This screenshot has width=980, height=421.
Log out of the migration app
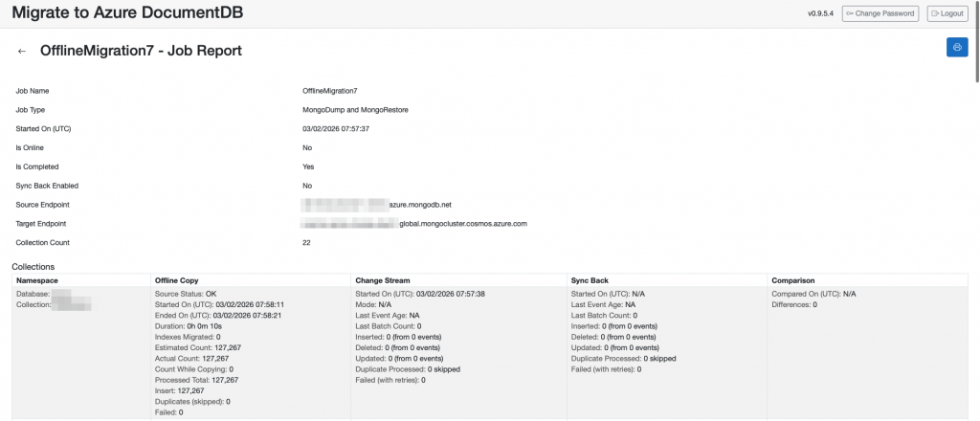pyautogui.click(x=947, y=13)
